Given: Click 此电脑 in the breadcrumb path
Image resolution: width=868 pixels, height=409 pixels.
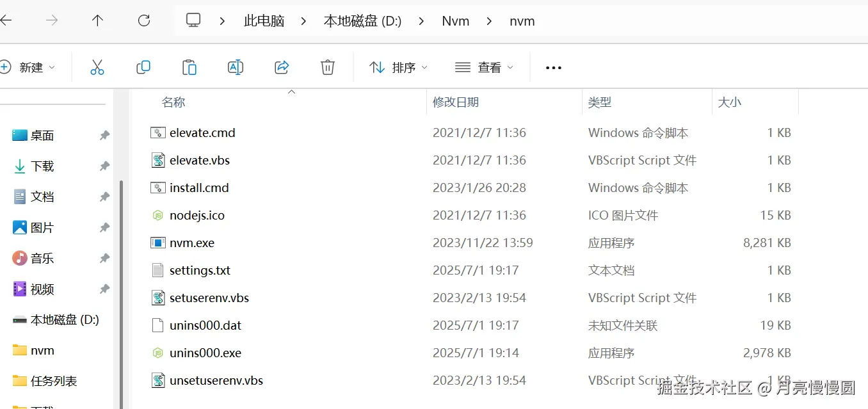Looking at the screenshot, I should pos(264,20).
